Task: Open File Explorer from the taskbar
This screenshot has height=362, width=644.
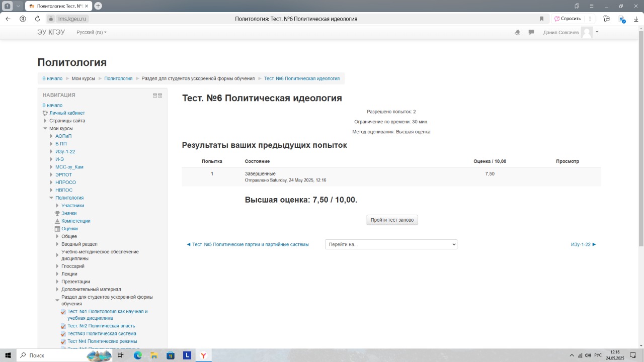Action: click(x=154, y=355)
